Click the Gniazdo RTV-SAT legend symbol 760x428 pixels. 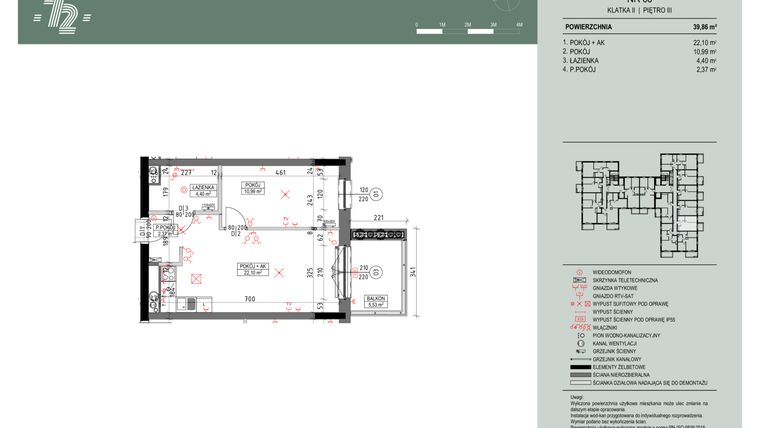point(579,296)
